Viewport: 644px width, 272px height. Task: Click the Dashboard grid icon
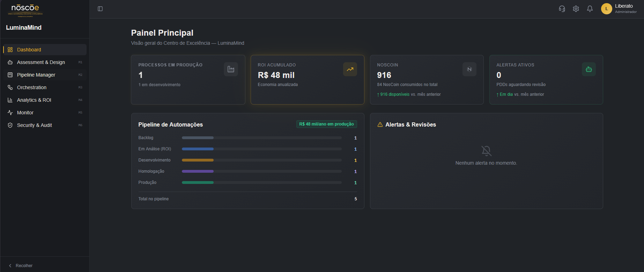pyautogui.click(x=10, y=50)
